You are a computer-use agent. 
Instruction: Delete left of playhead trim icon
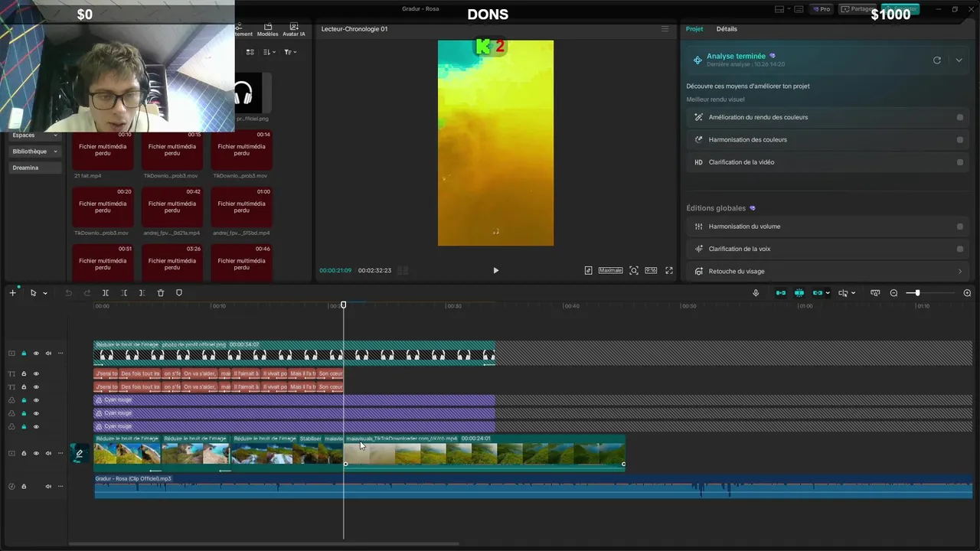point(124,293)
